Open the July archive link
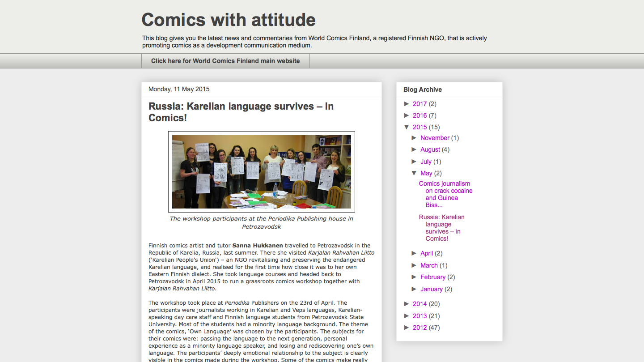The image size is (644, 362). tap(426, 162)
